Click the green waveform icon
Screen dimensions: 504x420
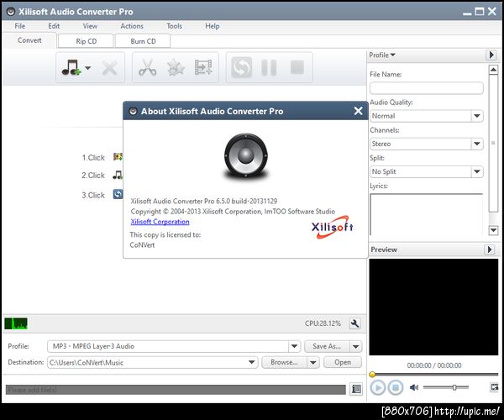coord(16,323)
